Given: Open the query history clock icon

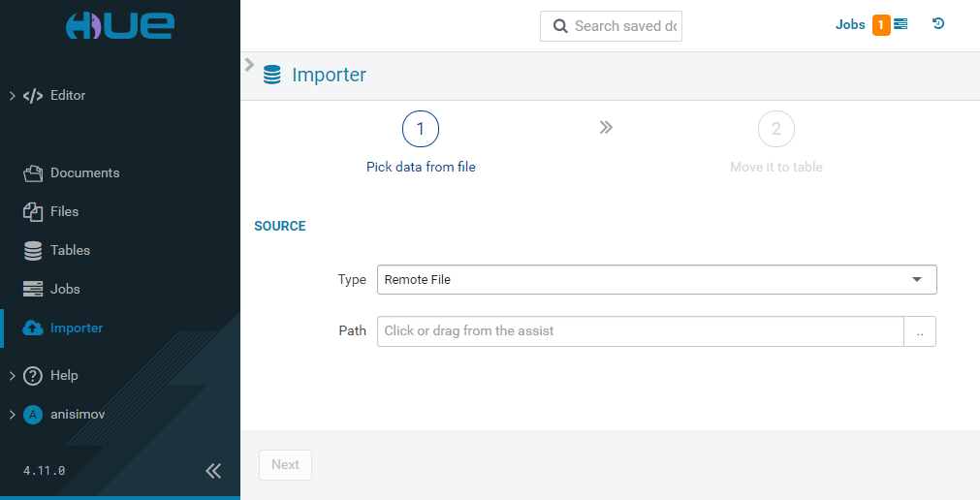Looking at the screenshot, I should tap(937, 24).
